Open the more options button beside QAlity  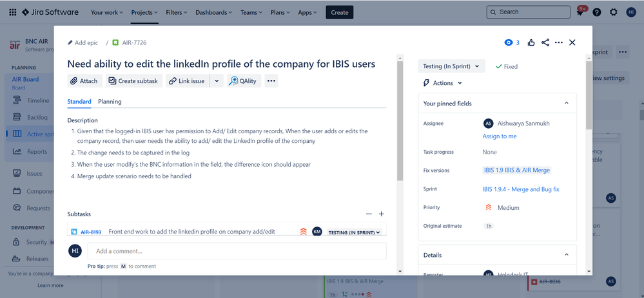click(271, 80)
